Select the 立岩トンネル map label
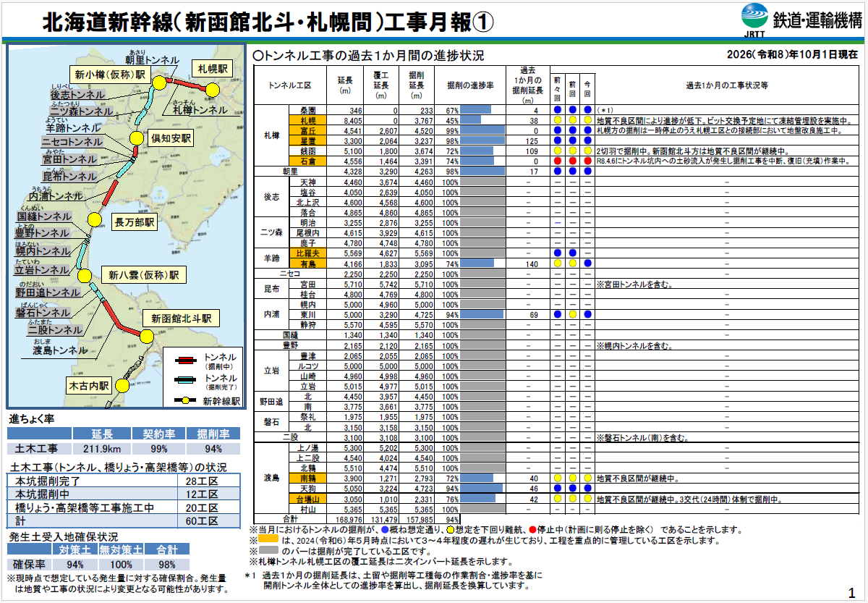 (x=42, y=269)
